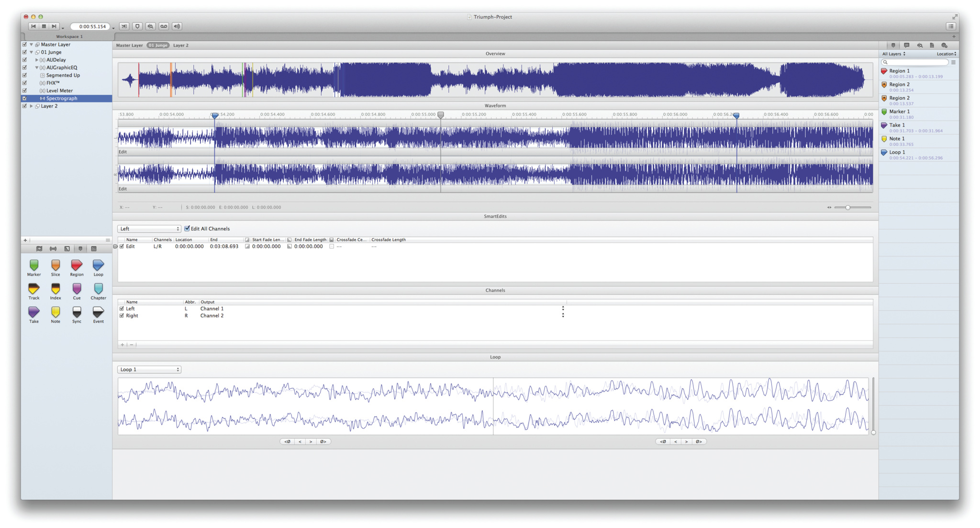Open the Location sort dropdown
980x528 pixels.
pyautogui.click(x=946, y=54)
